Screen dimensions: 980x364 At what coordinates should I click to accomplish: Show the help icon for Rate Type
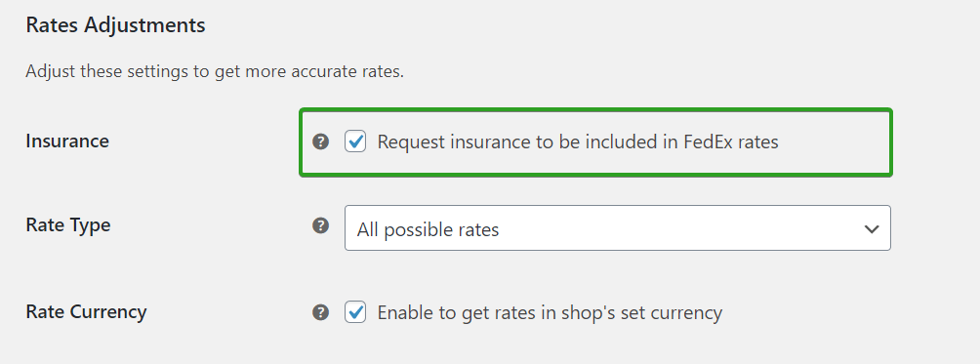pyautogui.click(x=320, y=225)
